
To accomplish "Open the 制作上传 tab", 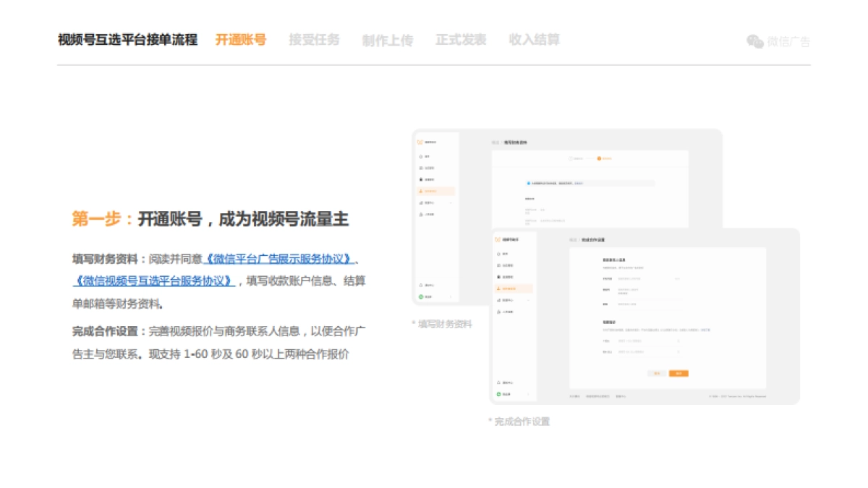I will click(x=387, y=40).
